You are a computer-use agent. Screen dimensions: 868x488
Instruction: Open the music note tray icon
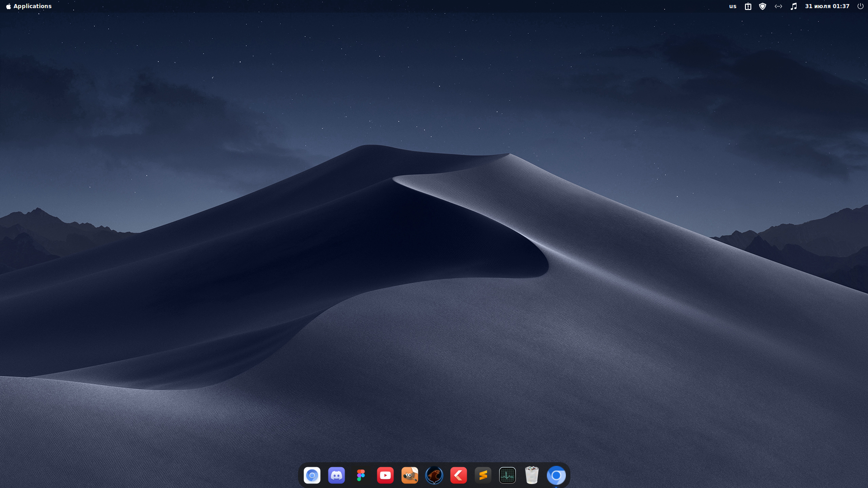pyautogui.click(x=793, y=6)
